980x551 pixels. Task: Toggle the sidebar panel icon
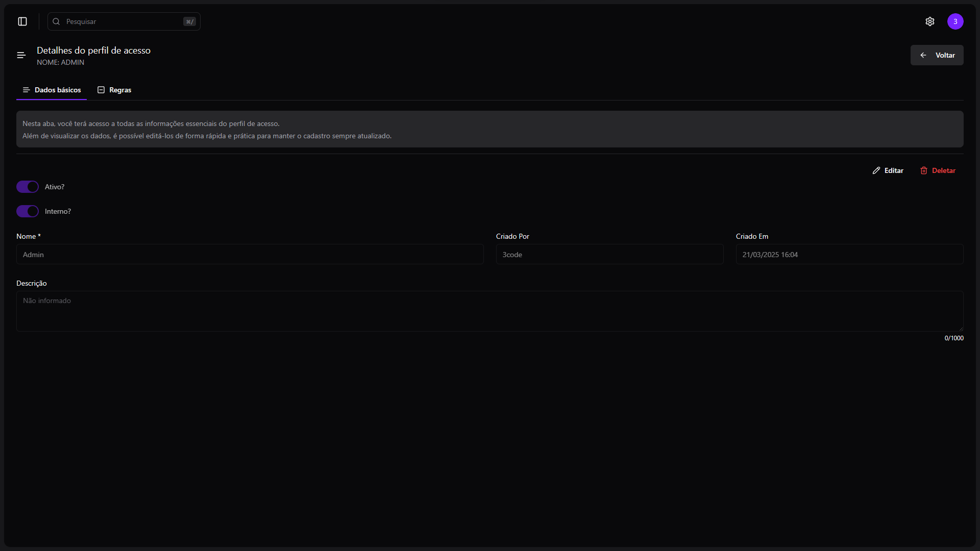point(22,21)
